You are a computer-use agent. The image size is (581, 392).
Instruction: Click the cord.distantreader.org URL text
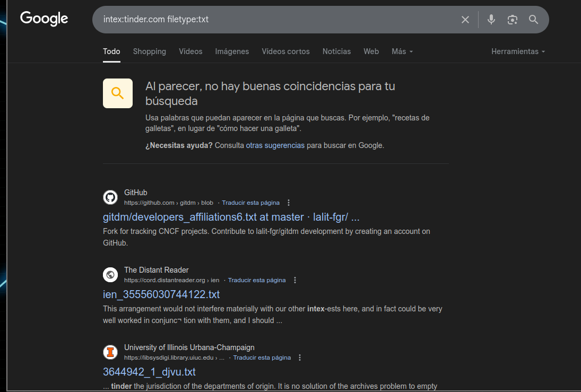[x=171, y=280]
